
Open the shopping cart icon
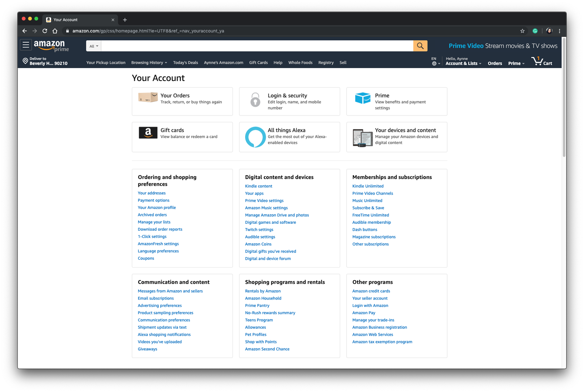click(541, 62)
